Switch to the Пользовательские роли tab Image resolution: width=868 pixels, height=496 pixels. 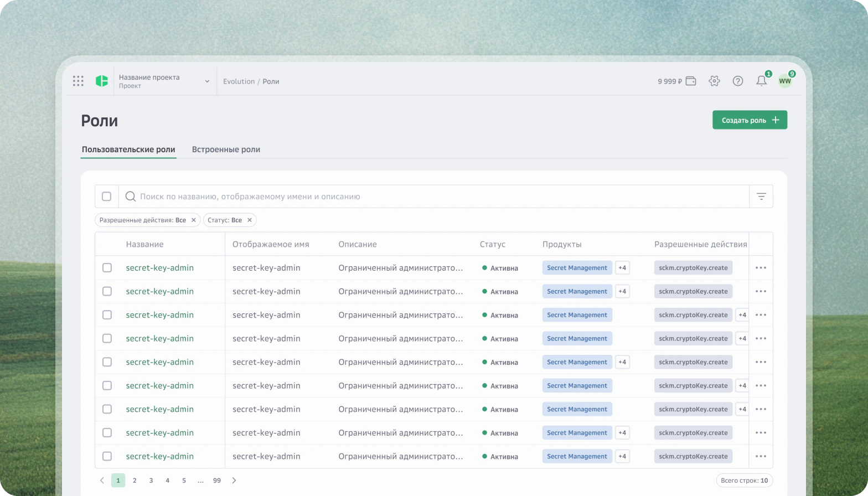point(128,149)
